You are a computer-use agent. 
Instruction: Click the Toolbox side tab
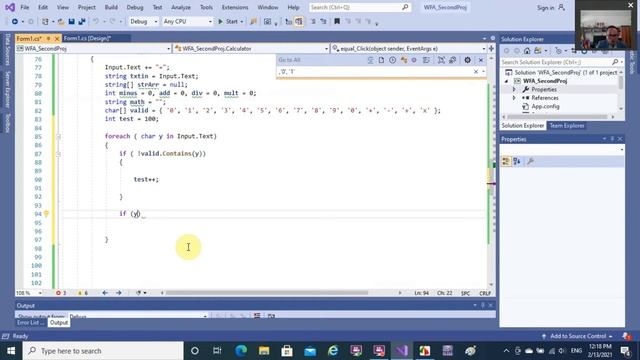(x=7, y=123)
